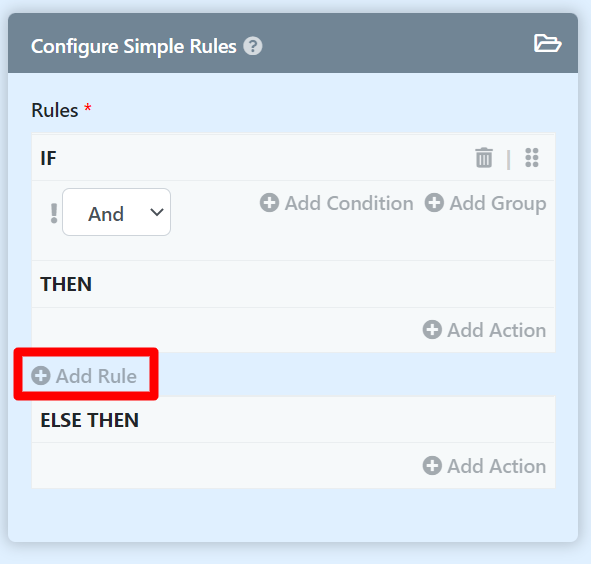
Task: Delete the IF rule with trash icon
Action: tap(484, 158)
